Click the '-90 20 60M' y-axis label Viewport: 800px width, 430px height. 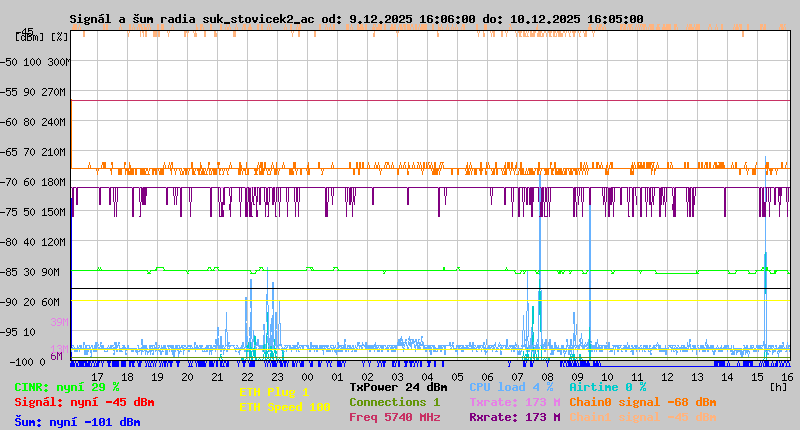pos(30,302)
